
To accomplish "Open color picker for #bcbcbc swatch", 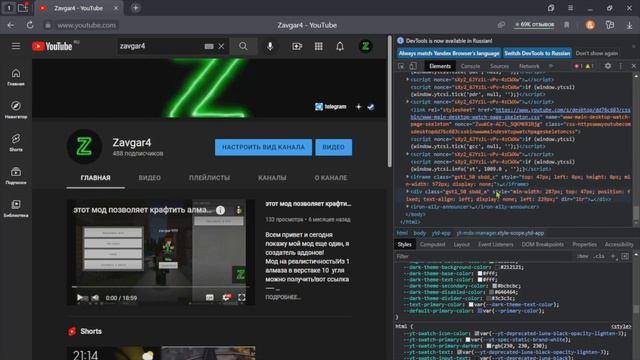I will point(495,286).
